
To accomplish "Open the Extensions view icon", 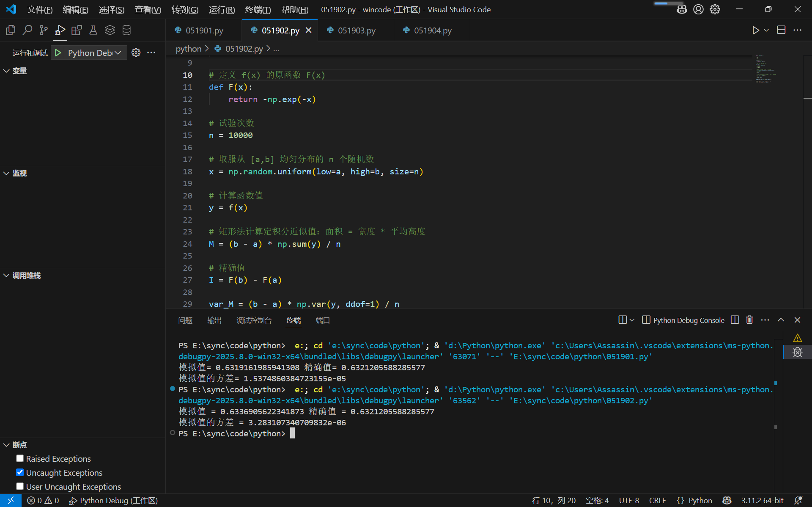I will (77, 30).
